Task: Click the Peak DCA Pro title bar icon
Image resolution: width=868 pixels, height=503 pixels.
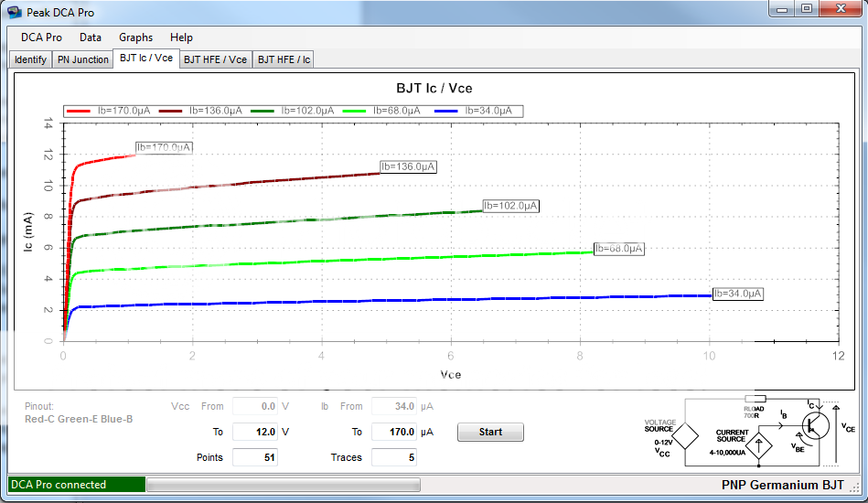Action: tap(16, 13)
